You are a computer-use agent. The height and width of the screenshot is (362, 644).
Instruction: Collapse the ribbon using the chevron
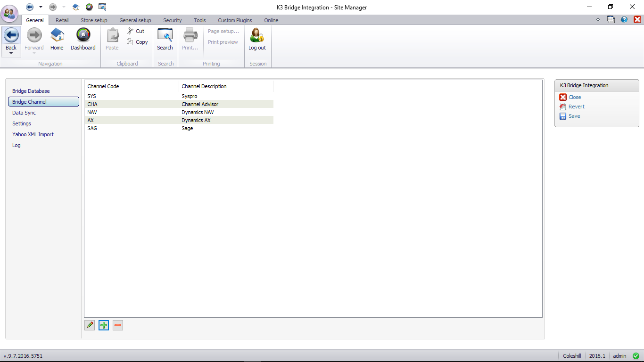point(598,20)
